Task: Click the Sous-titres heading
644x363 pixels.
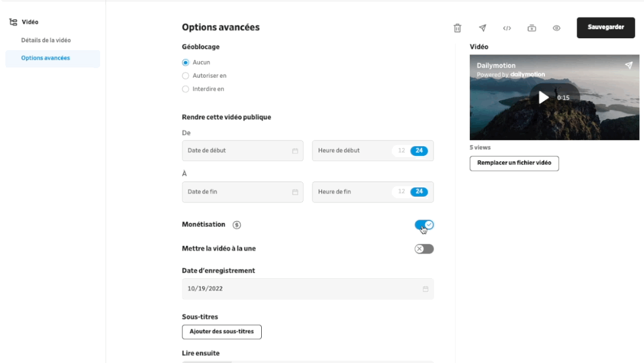Action: [200, 317]
